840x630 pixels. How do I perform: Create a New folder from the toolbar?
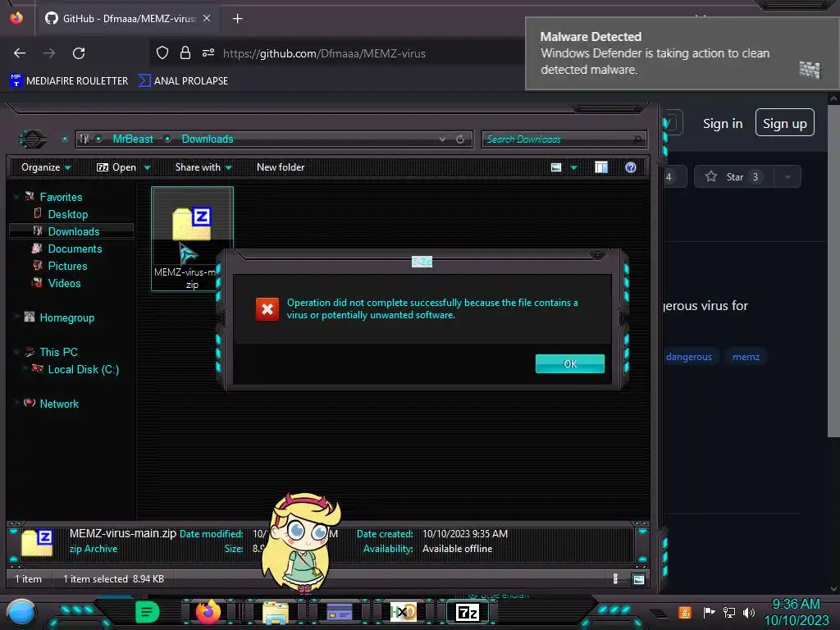pyautogui.click(x=281, y=167)
